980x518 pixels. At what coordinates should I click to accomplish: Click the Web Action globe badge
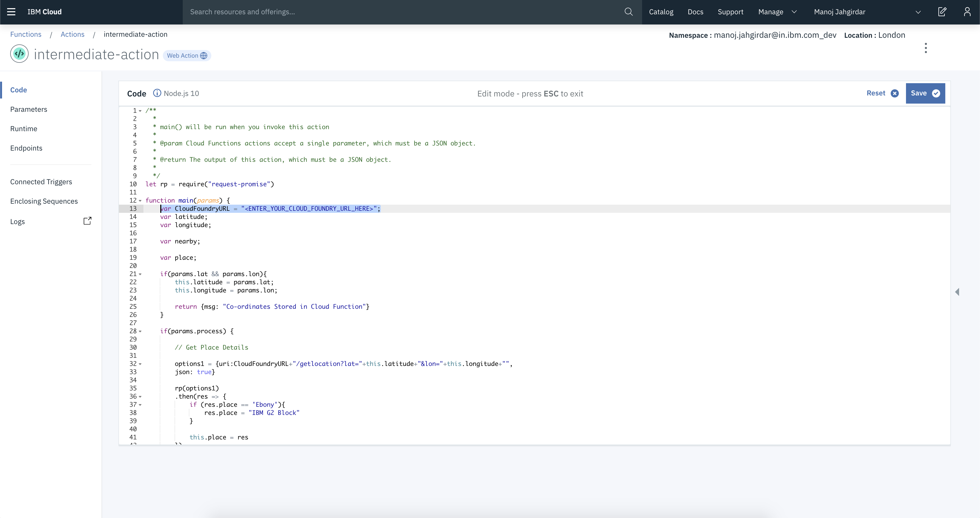click(x=187, y=56)
